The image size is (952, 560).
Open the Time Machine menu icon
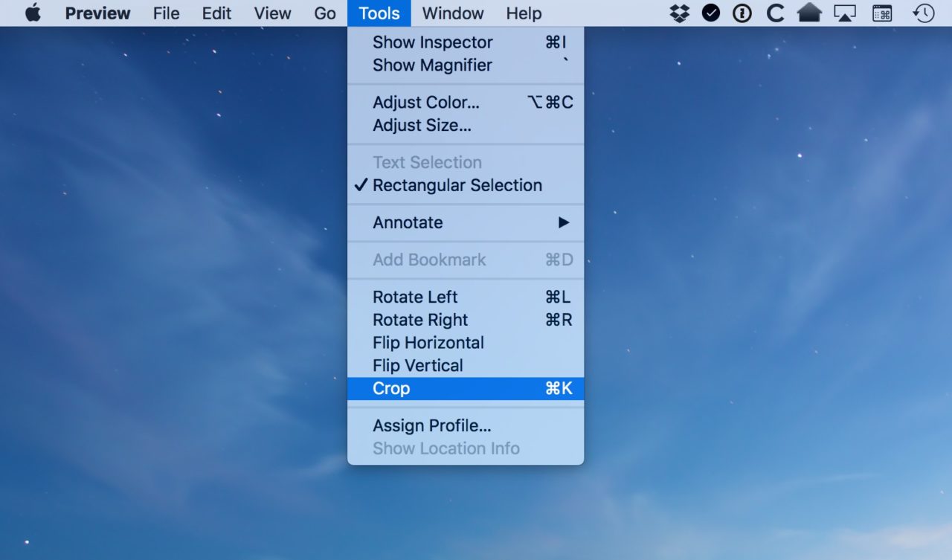(923, 13)
